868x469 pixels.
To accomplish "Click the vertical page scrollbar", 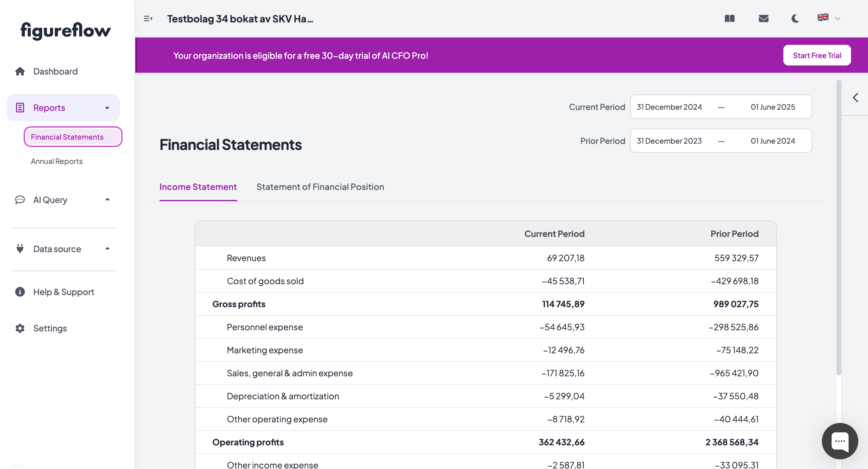I will [x=839, y=228].
